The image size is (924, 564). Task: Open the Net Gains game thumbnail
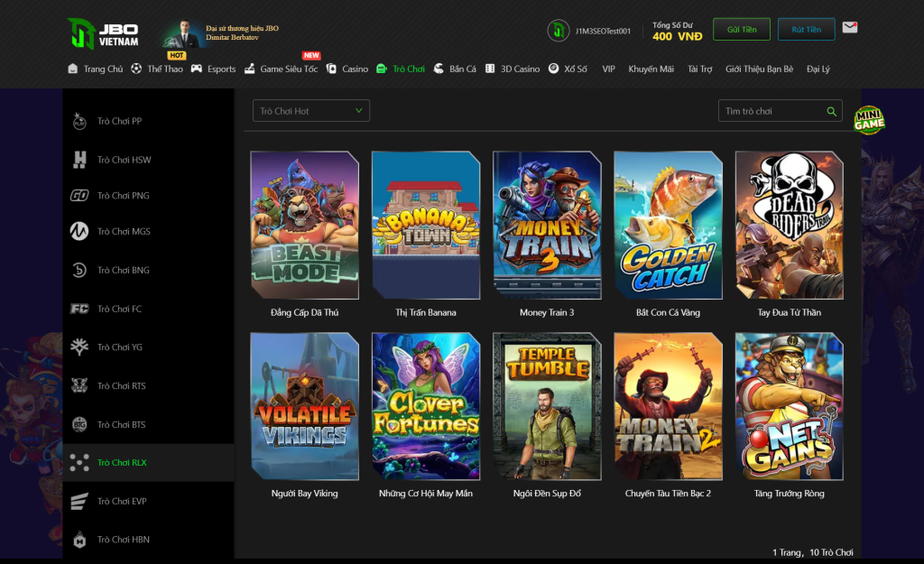[x=790, y=406]
